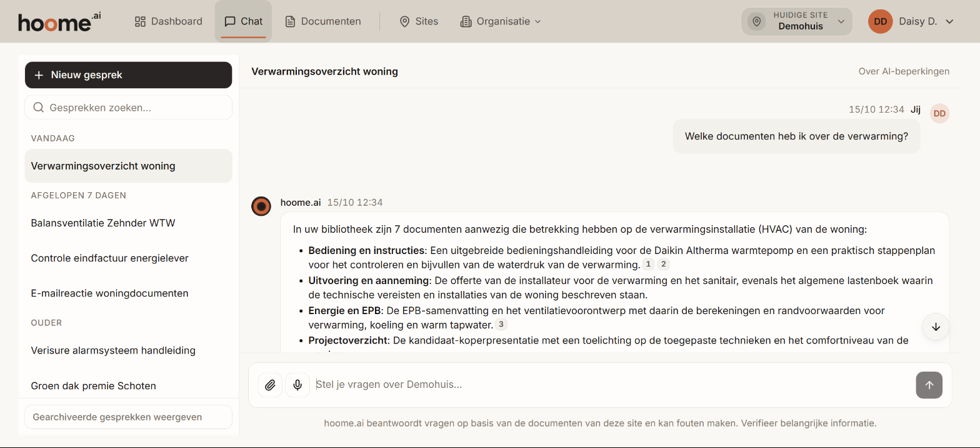This screenshot has height=448, width=980.
Task: Click the chat title Verwarmingsoverzicht woning
Action: point(324,71)
